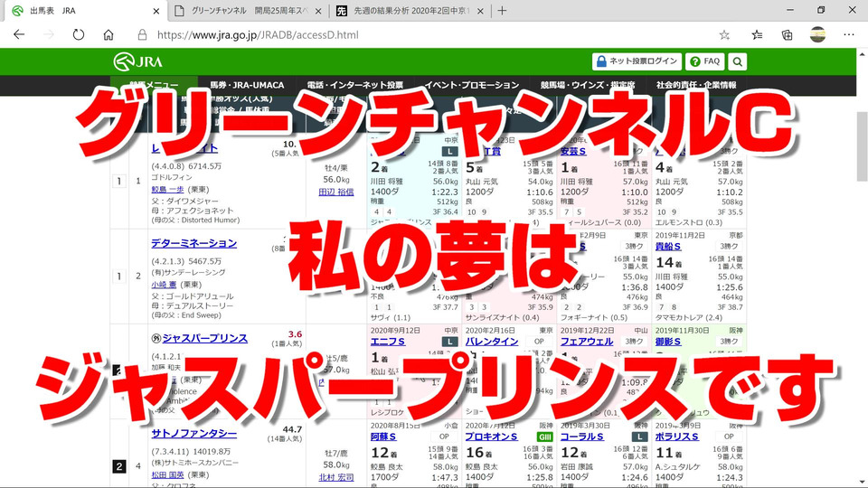The width and height of the screenshot is (868, 488).
Task: Select the text (有)サンデーレーシング
Action: [x=188, y=272]
